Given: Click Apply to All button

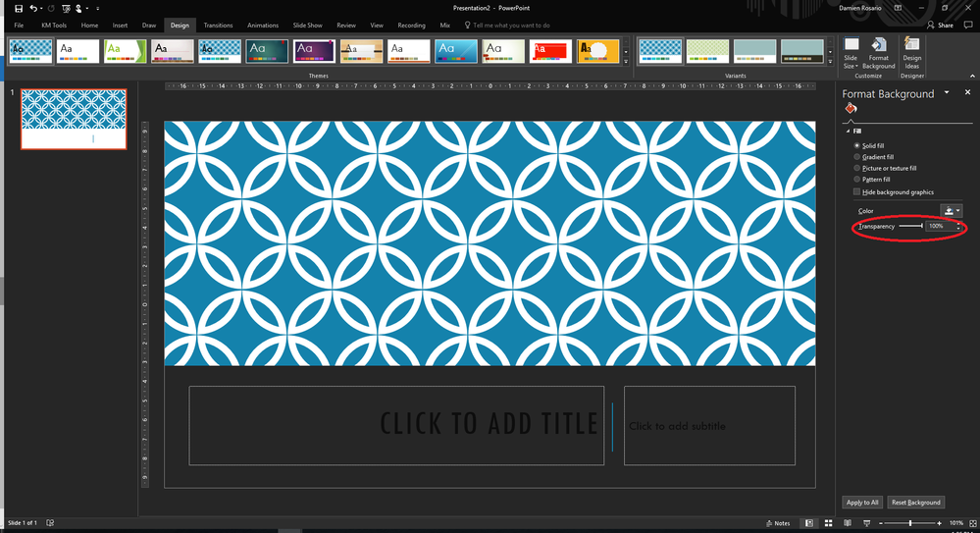Looking at the screenshot, I should click(x=862, y=503).
